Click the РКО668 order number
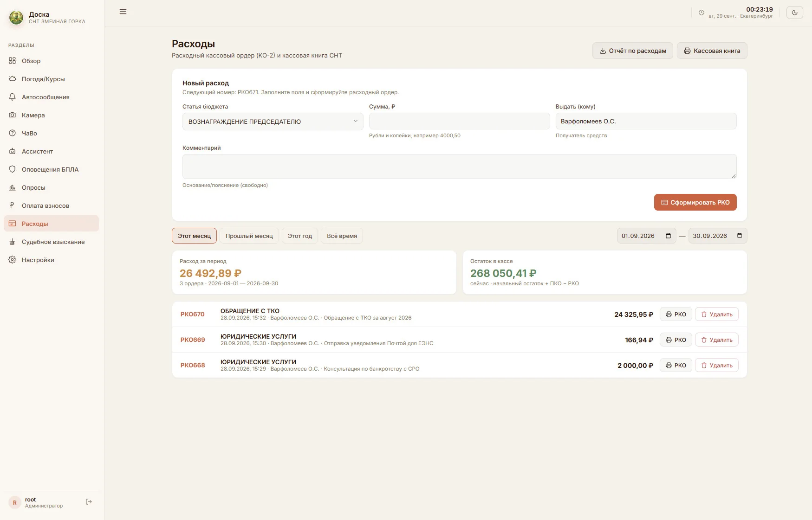This screenshot has width=812, height=520. [x=193, y=365]
